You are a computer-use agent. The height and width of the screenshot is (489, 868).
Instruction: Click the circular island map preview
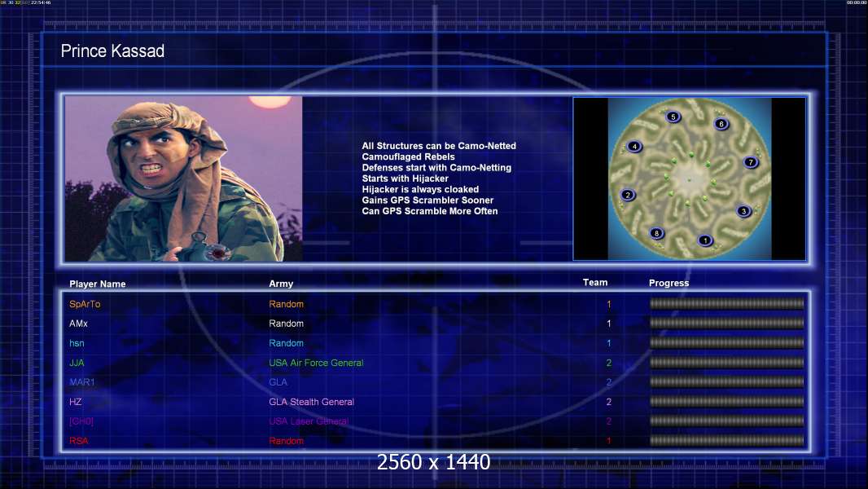(x=689, y=178)
